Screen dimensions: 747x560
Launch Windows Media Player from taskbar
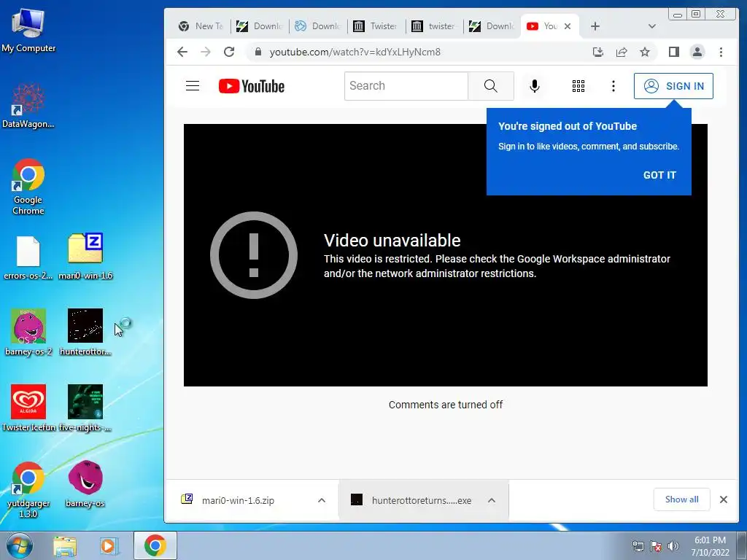pos(109,546)
